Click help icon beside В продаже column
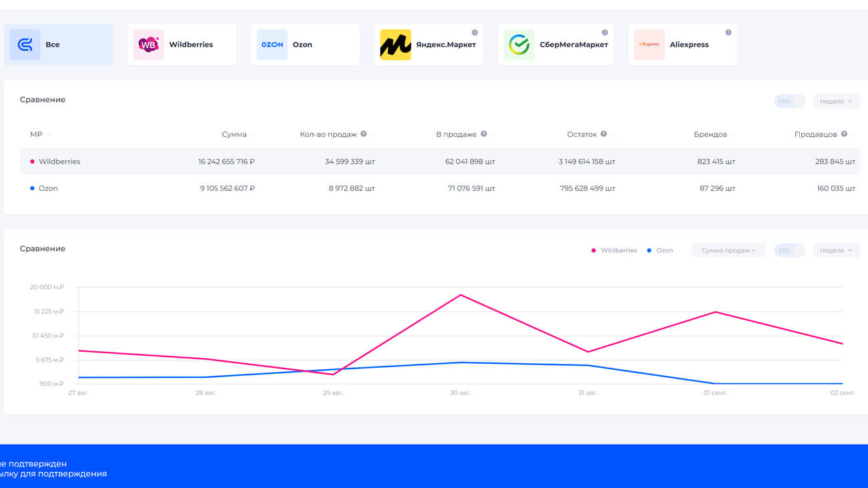The image size is (868, 488). (484, 134)
